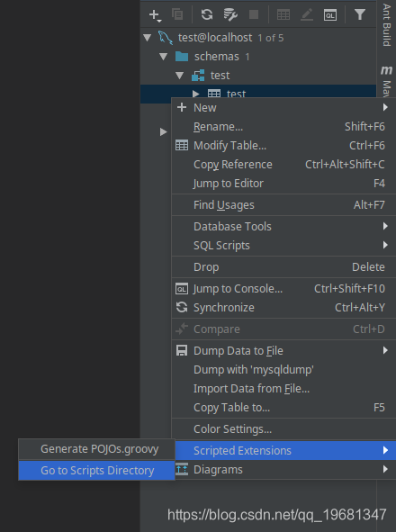Viewport: 396px width, 532px height.
Task: Expand the collapsed node below the test table
Action: coord(164,131)
